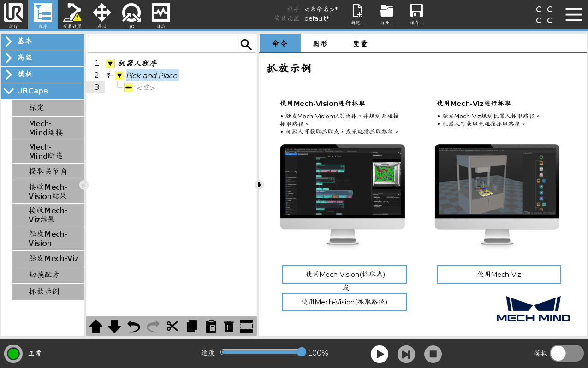Toggle the 模拟 simulation switch
Viewport: 588px width, 368px height.
click(x=566, y=353)
